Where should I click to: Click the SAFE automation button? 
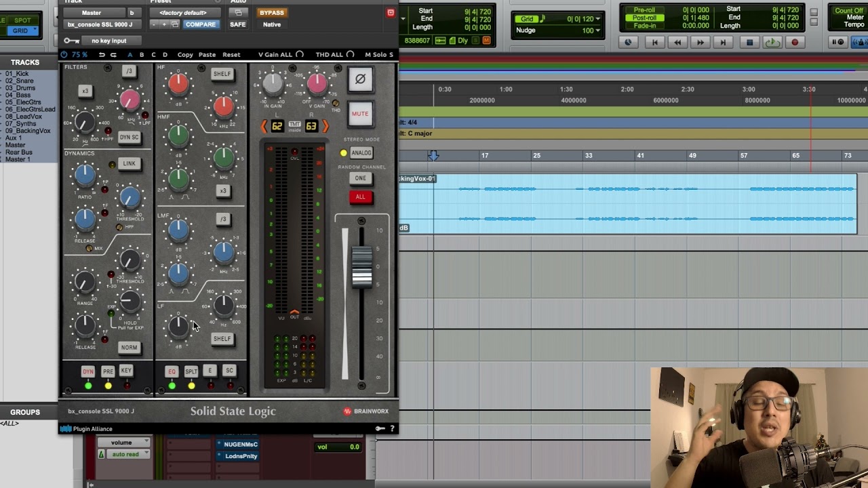[x=238, y=24]
